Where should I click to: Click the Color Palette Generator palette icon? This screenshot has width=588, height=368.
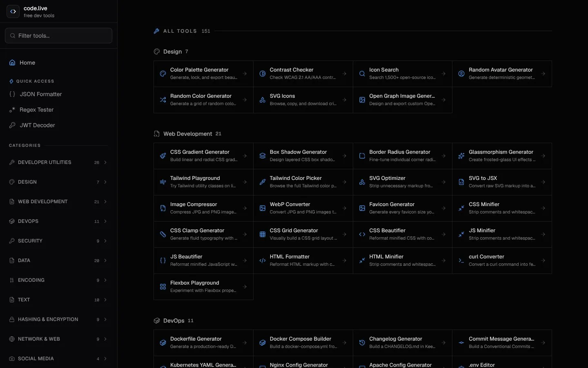[163, 74]
